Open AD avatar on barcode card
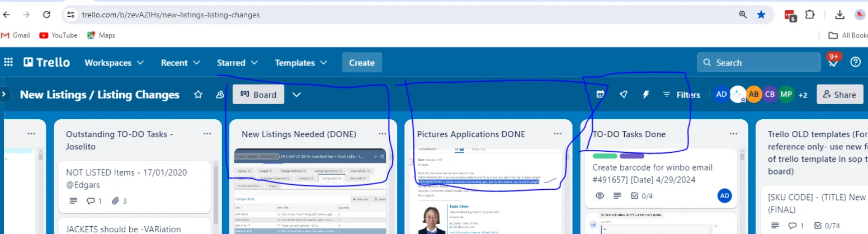The image size is (868, 234). [725, 195]
